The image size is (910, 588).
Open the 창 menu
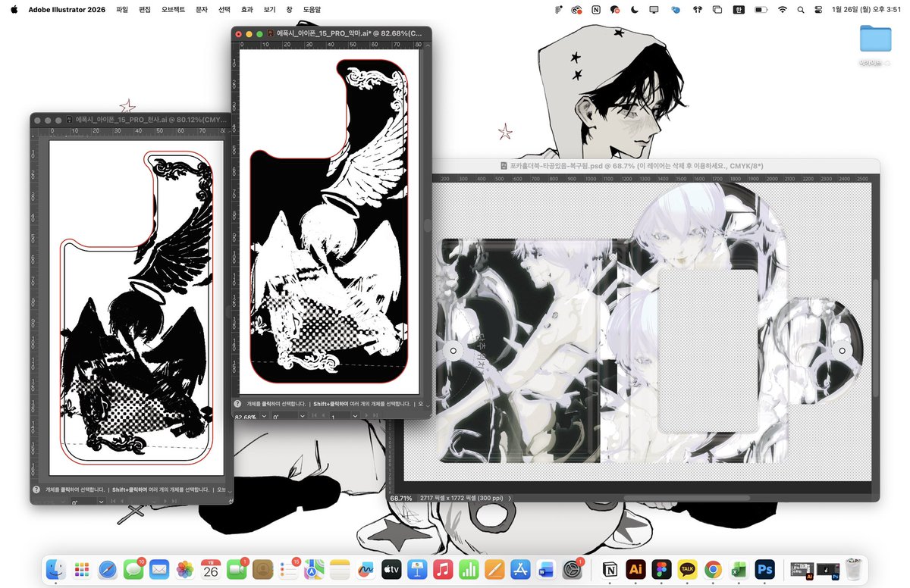[x=289, y=10]
